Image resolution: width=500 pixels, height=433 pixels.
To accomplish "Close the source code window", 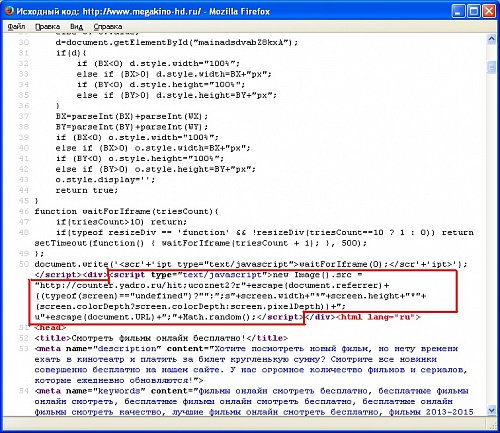I will 489,11.
